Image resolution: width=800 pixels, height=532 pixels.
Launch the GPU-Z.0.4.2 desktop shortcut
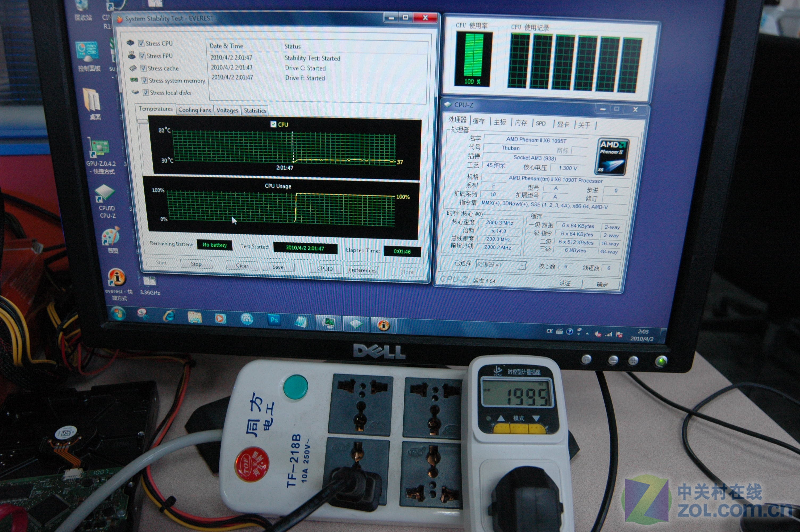point(100,156)
